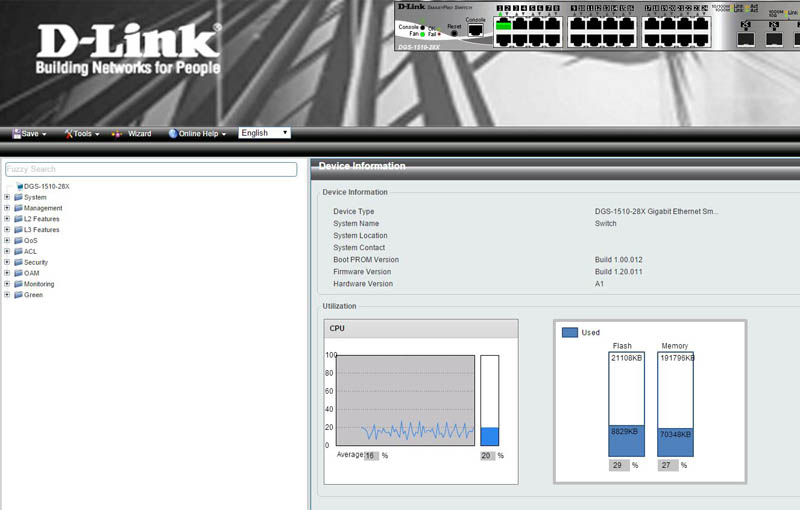Click the OAM folder icon

(x=18, y=273)
